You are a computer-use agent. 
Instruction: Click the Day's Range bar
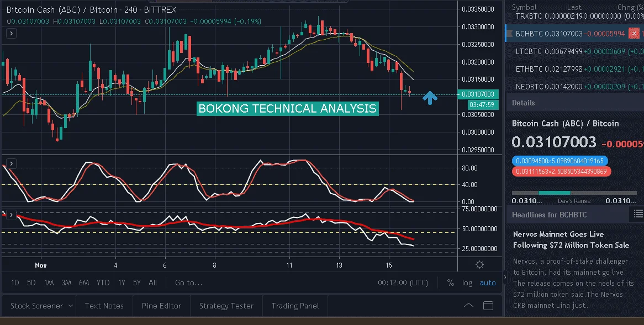[574, 193]
